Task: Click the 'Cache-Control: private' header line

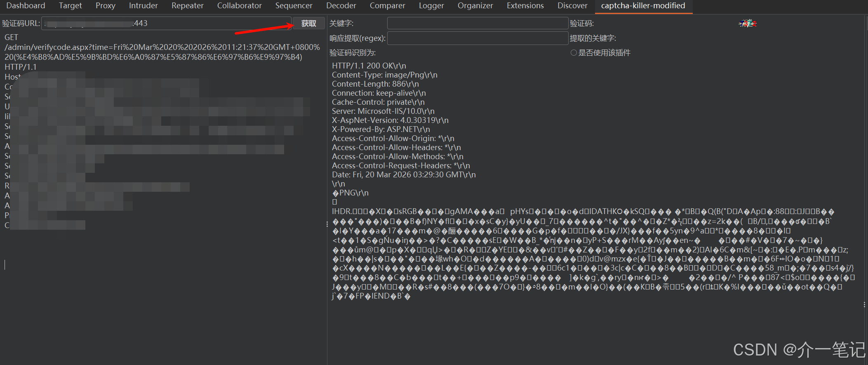Action: [x=378, y=102]
